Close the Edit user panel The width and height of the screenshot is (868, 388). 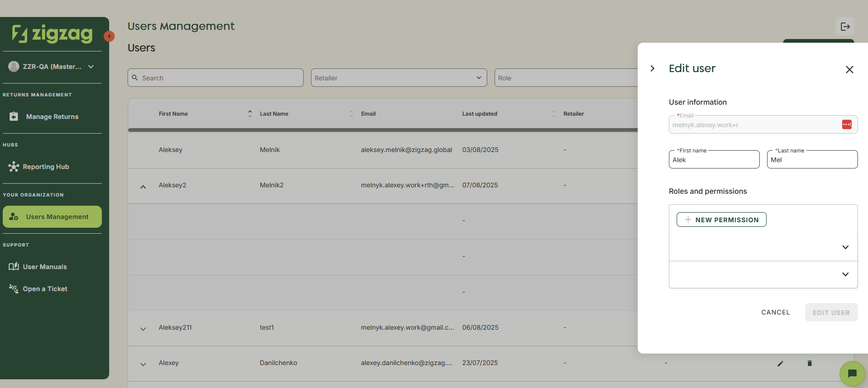coord(849,69)
